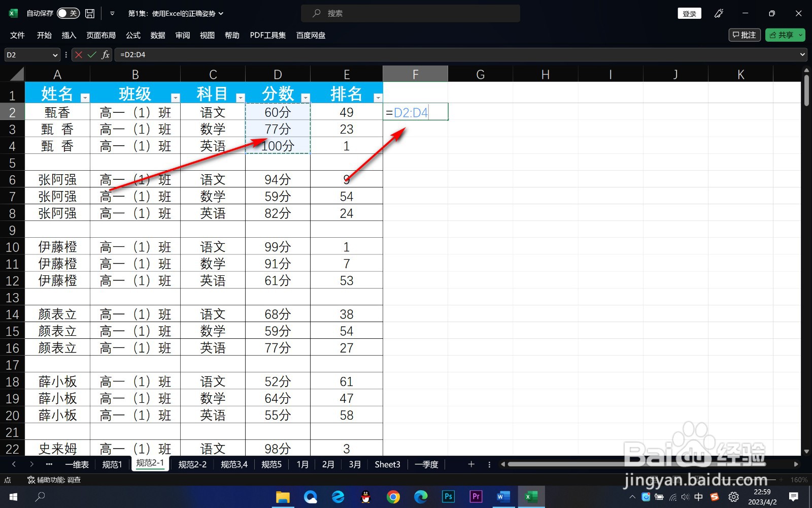Click the system tray settings gear
The height and width of the screenshot is (508, 812).
(734, 497)
